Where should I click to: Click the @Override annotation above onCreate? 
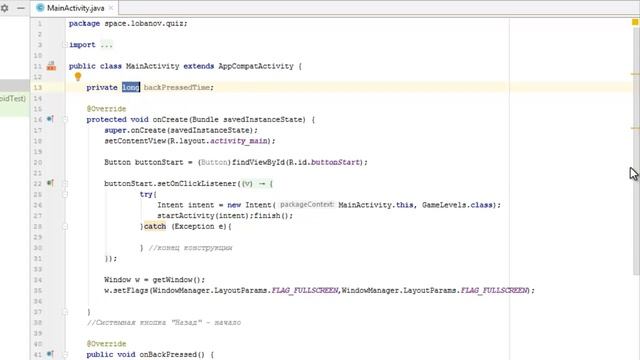point(106,109)
